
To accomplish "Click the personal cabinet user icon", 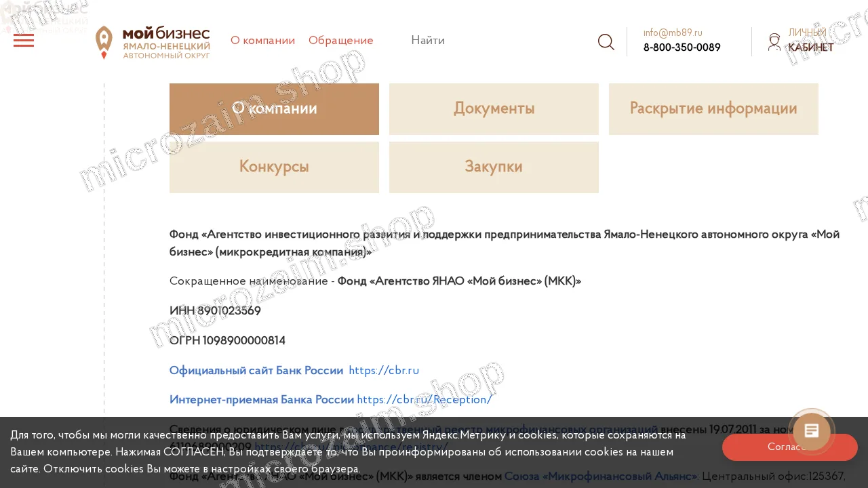I will [774, 42].
